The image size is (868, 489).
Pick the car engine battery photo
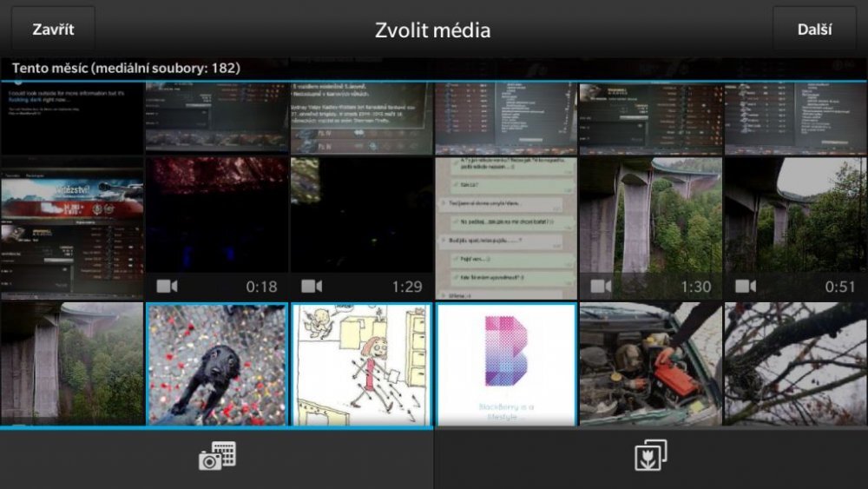coord(650,364)
